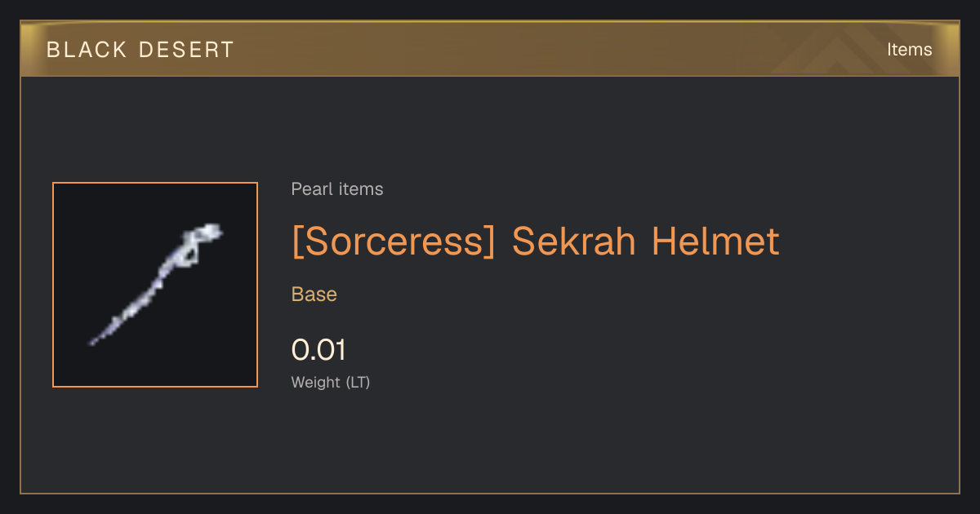Click the [Sorceress] Sekrah Helmet title
Viewport: 980px width, 514px height.
(536, 241)
